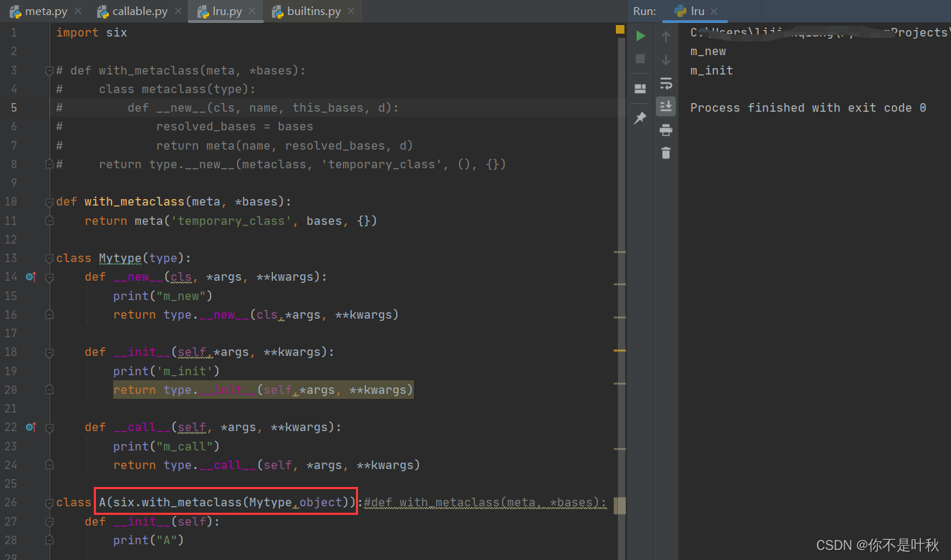This screenshot has width=951, height=560.
Task: Open the builtins.py tab
Action: [x=312, y=11]
